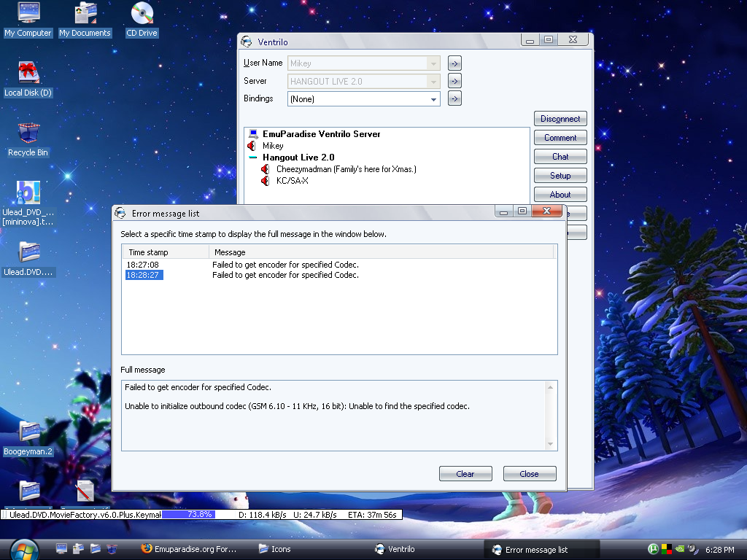Viewport: 747px width, 560px height.
Task: Open the My Documents desktop icon
Action: [x=85, y=19]
